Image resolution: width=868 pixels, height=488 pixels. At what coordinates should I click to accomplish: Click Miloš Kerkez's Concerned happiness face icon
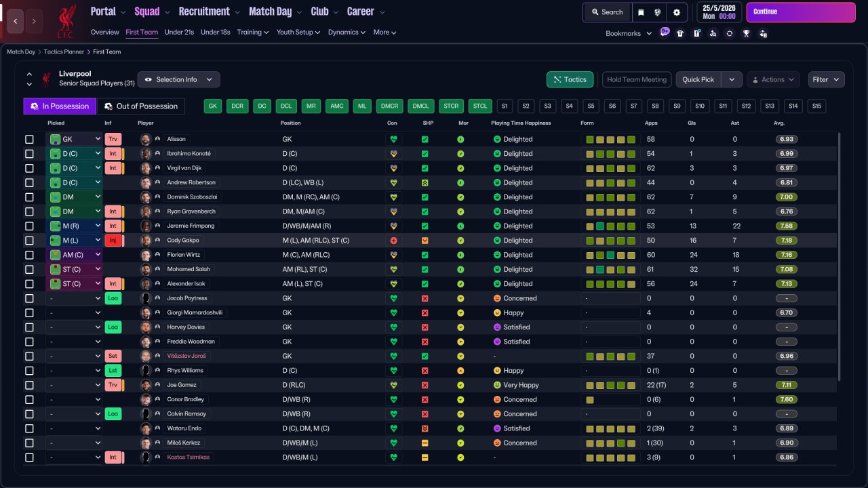[496, 443]
